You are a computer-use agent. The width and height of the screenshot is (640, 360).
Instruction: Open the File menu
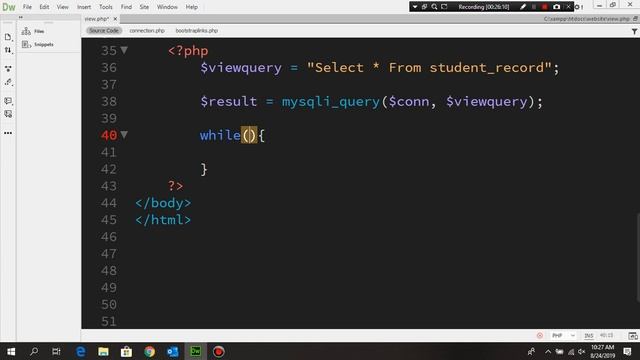coord(27,7)
